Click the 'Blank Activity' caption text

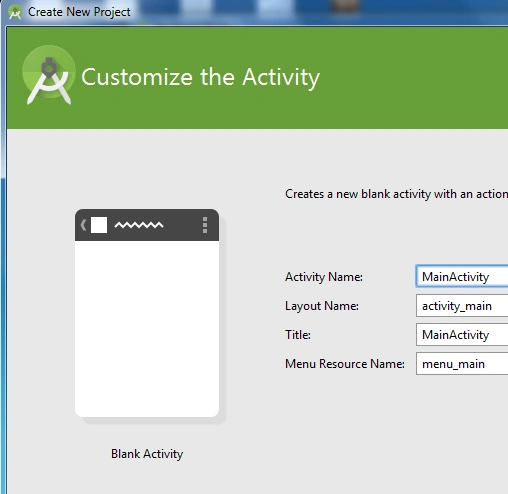tap(147, 454)
